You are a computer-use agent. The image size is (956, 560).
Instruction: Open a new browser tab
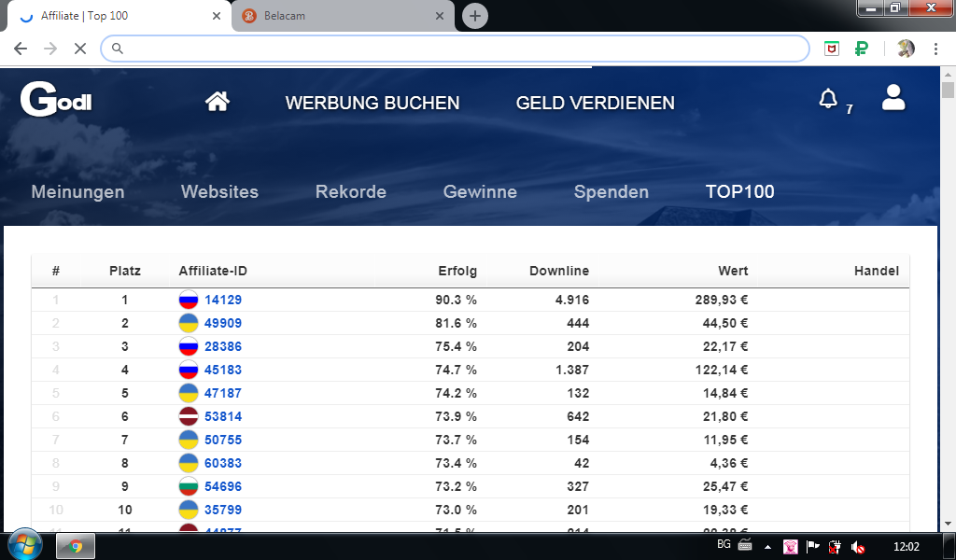coord(475,16)
